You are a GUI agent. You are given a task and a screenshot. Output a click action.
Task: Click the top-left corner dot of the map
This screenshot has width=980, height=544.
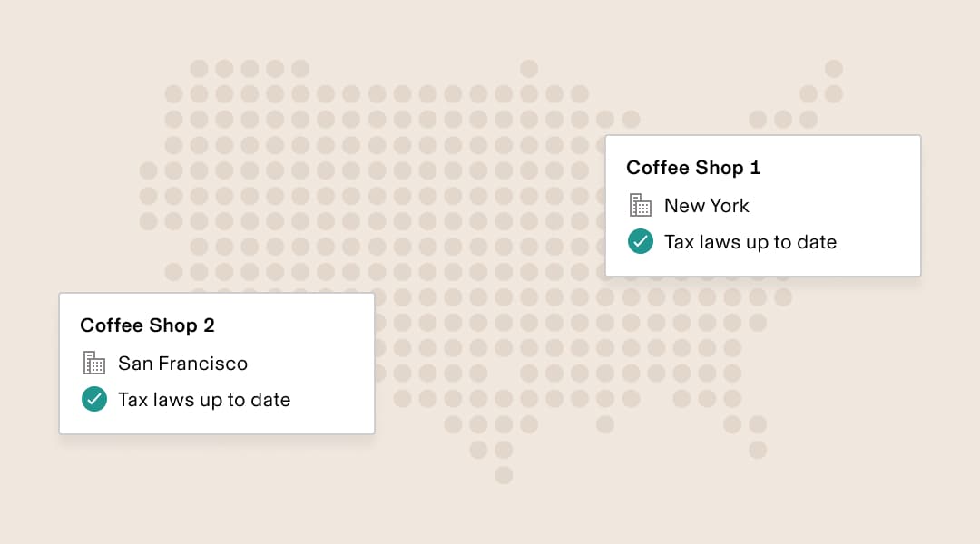(199, 69)
